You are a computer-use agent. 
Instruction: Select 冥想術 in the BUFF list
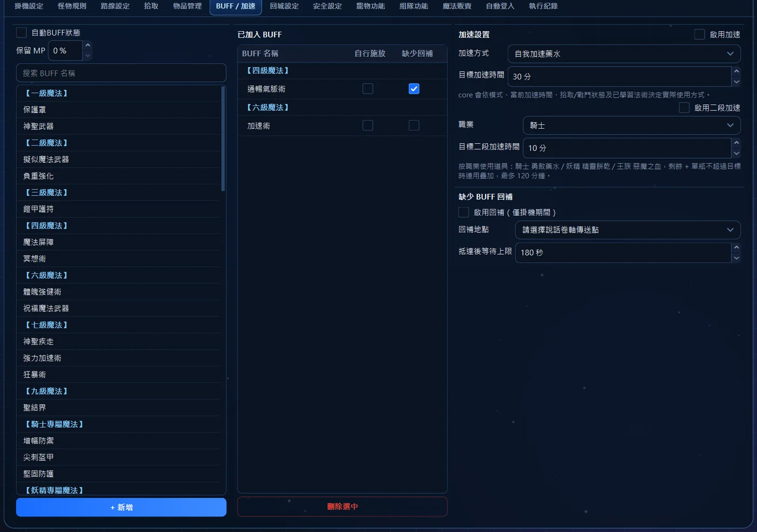click(118, 258)
